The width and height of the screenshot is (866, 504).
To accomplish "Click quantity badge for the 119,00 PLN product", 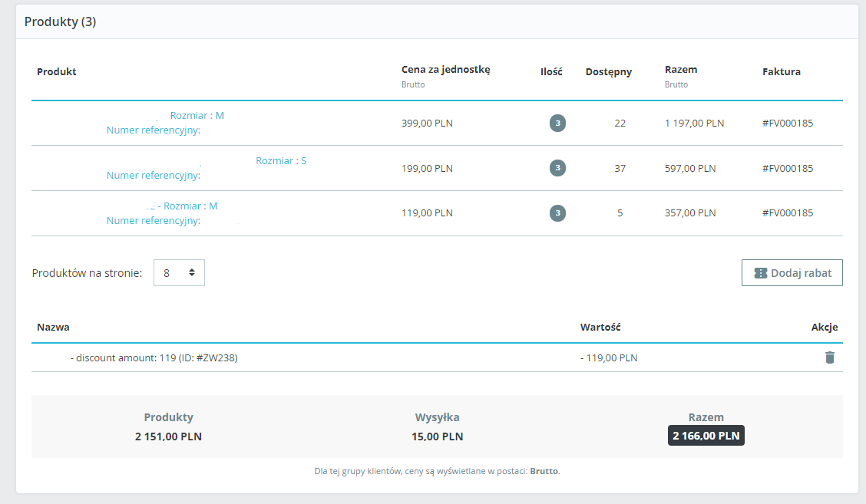I will (557, 213).
